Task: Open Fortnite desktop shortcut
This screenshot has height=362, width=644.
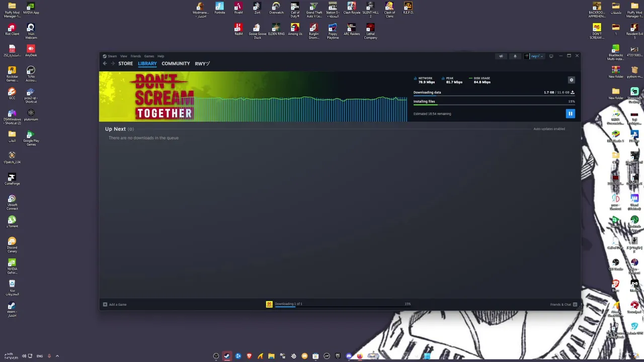Action: [219, 9]
